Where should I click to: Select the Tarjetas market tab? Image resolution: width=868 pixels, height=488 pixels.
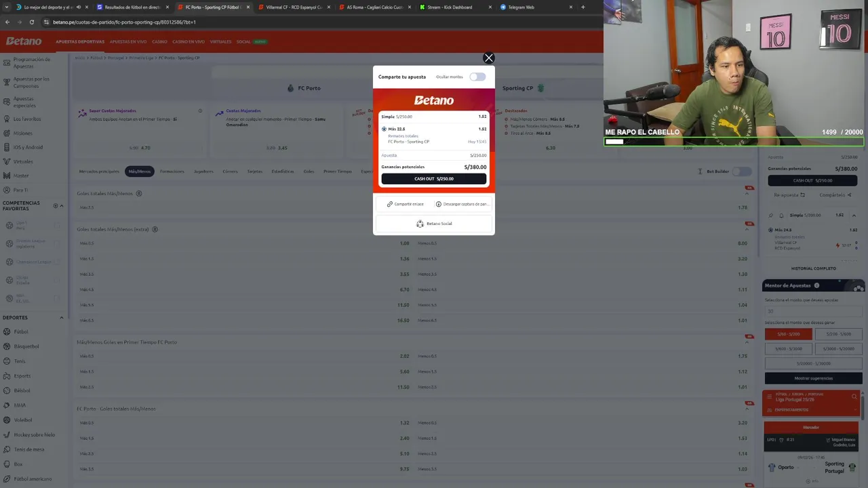(x=254, y=171)
